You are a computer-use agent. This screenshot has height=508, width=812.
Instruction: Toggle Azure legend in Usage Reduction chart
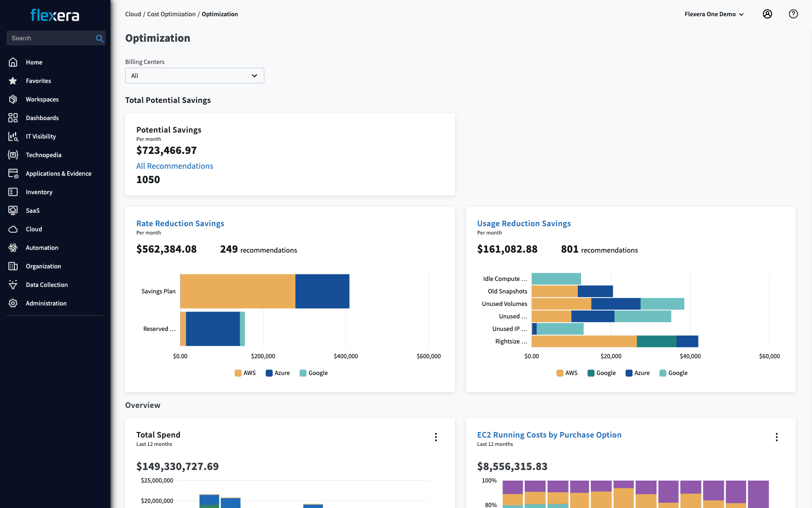click(x=637, y=373)
